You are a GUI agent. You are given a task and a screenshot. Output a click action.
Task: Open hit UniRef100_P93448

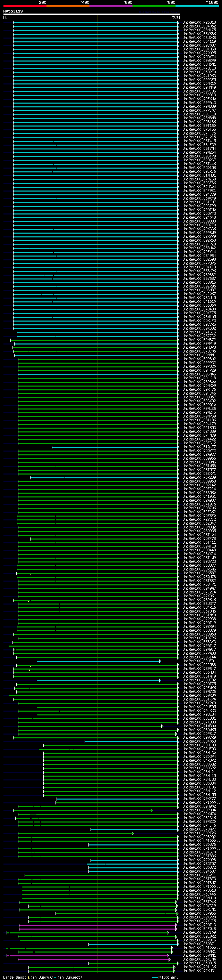199,550
